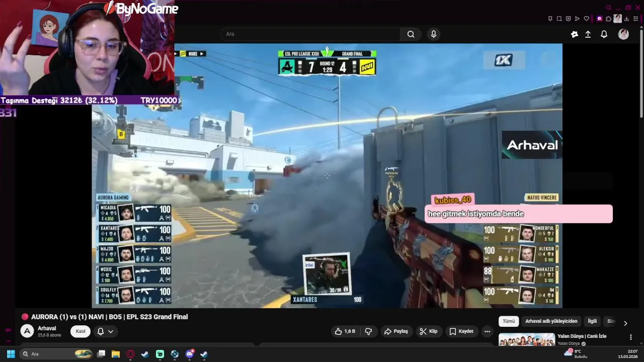644x362 pixels.
Task: Click the Katıl join button
Action: [x=80, y=331]
